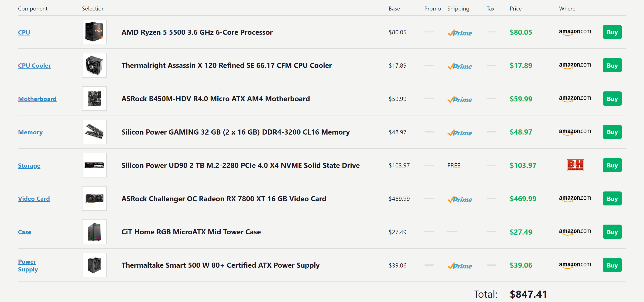Open the Storage category link
Screen dimensions: 644x302
tap(29, 166)
